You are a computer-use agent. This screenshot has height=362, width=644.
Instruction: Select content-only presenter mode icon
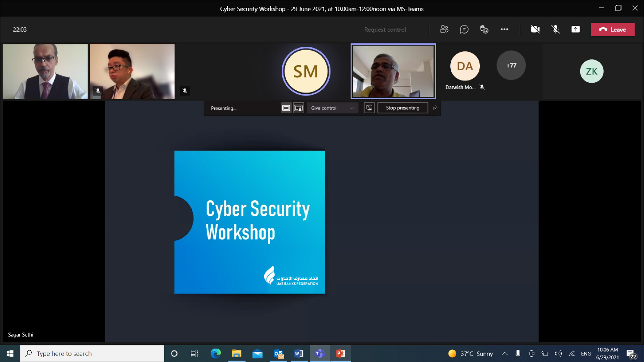[x=286, y=108]
